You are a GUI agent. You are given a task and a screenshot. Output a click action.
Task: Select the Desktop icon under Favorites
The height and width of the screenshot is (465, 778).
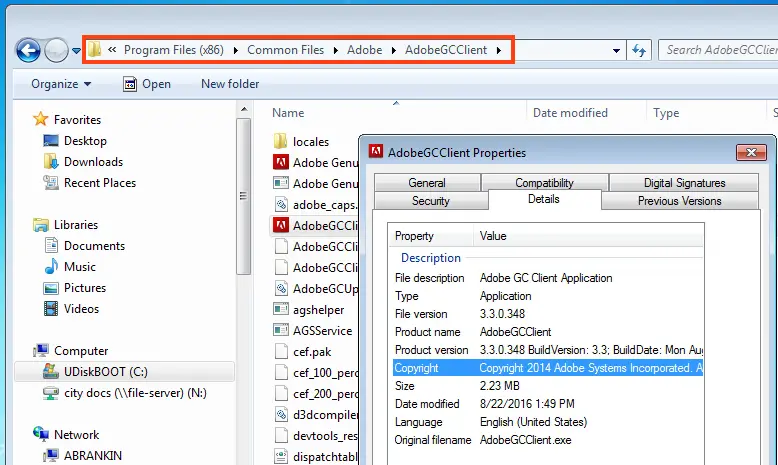tap(51, 141)
